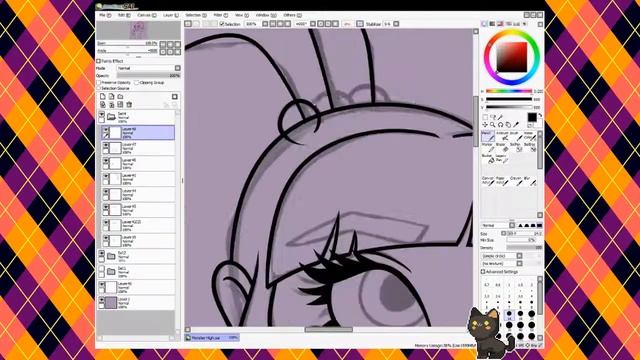Activate the Zoom magnifier tool
The height and width of the screenshot is (360, 640).
click(493, 124)
